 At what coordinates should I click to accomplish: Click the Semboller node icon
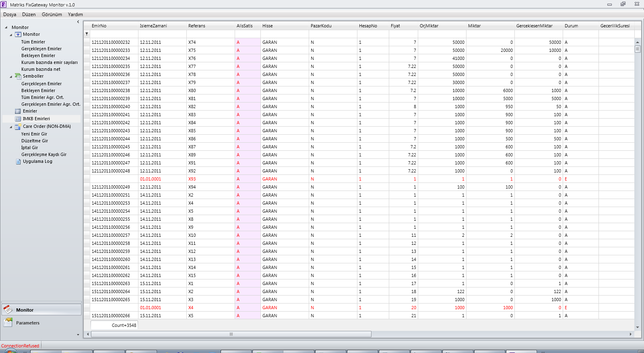click(x=18, y=76)
